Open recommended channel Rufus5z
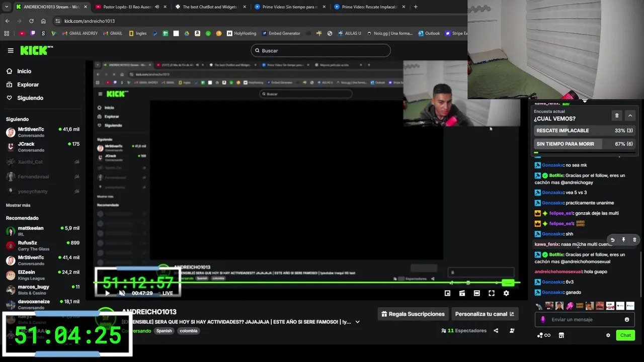The height and width of the screenshot is (362, 644). coord(43,245)
